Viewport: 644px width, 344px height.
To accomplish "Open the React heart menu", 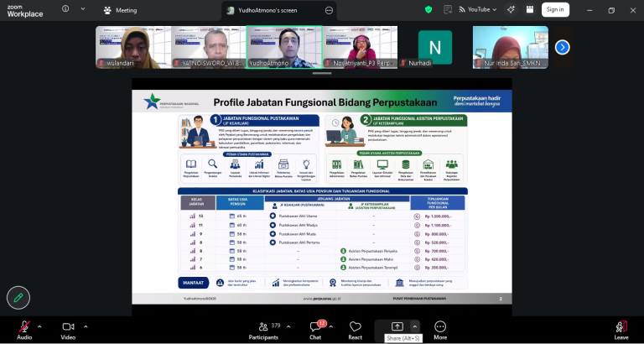I will coord(356,331).
